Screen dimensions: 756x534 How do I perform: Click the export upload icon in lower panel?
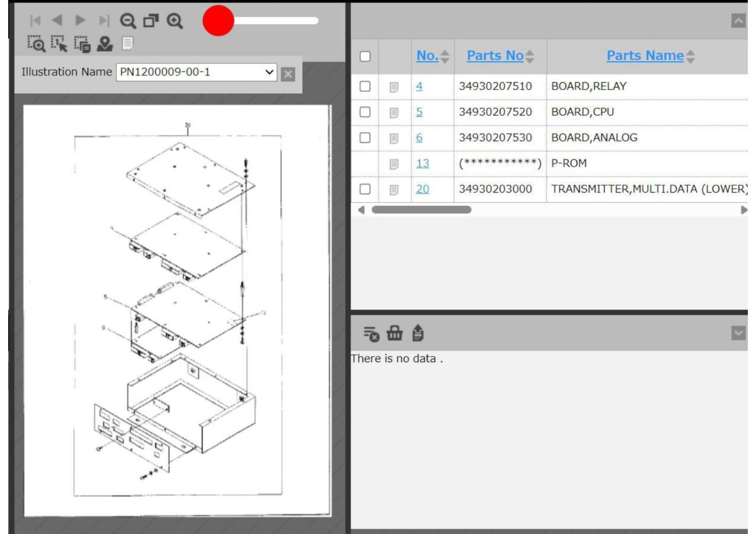click(x=417, y=333)
